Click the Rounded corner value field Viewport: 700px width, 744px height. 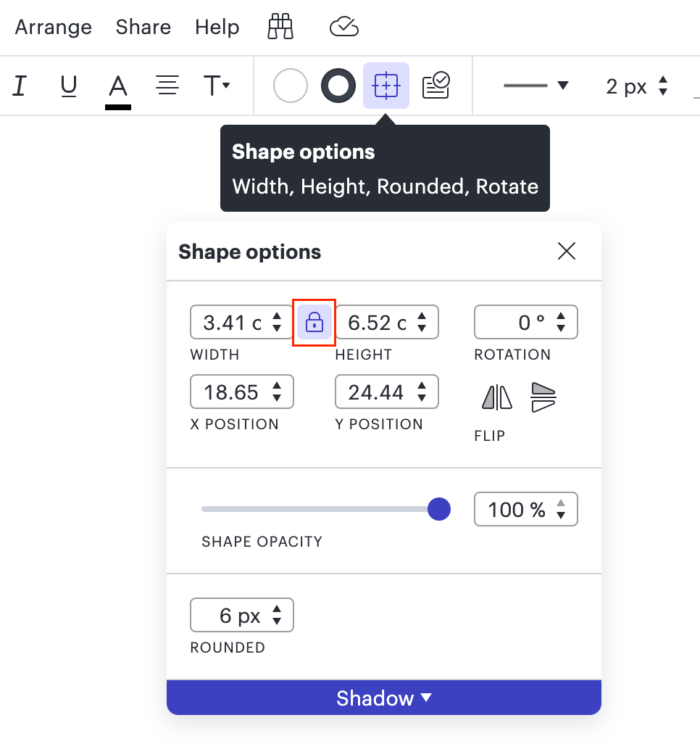click(x=242, y=615)
